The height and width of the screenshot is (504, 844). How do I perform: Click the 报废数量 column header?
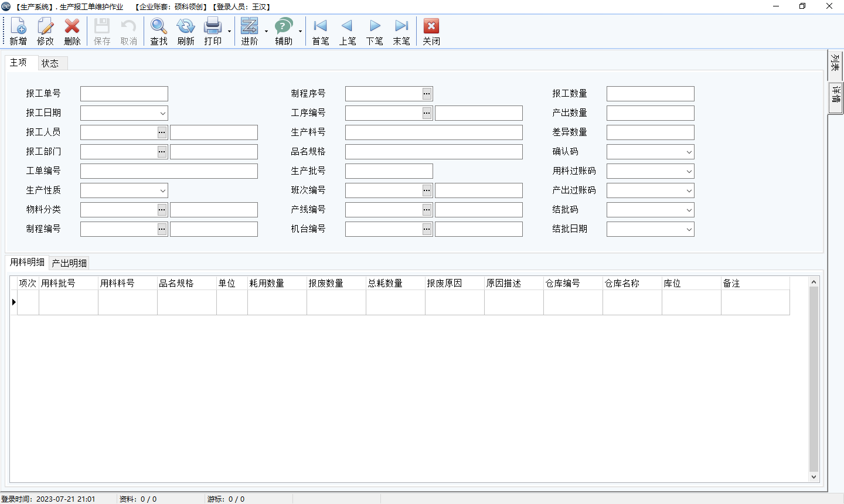click(336, 283)
